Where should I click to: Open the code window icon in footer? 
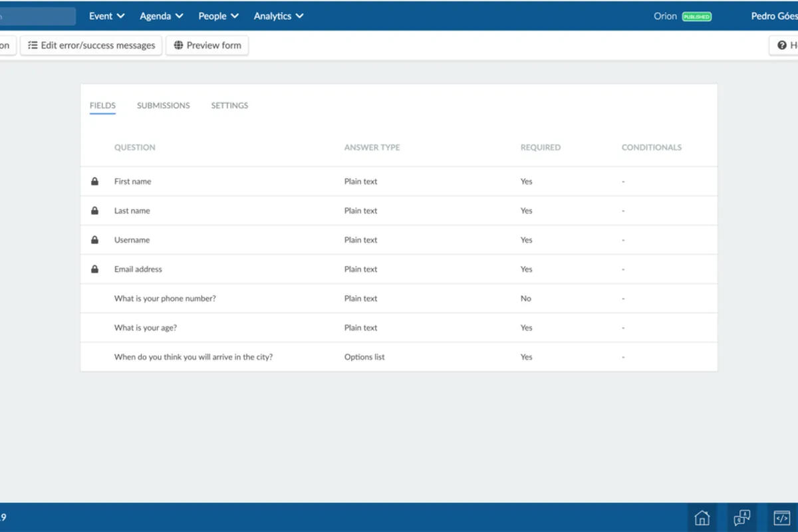point(781,517)
